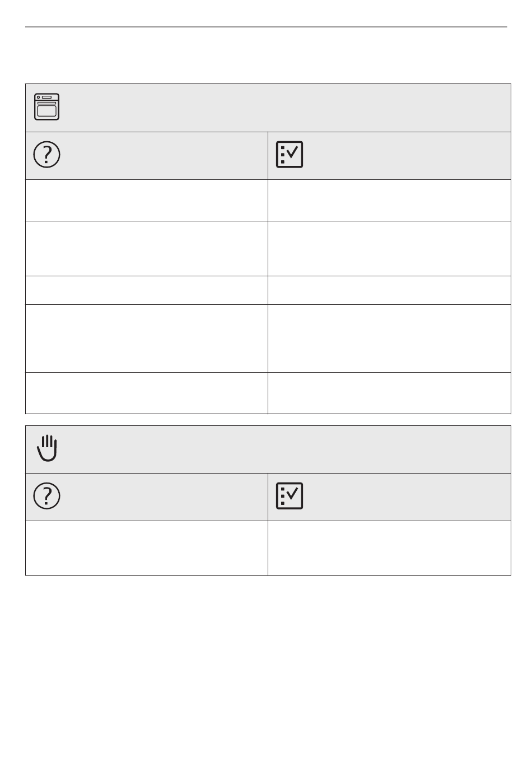This screenshot has width=532, height=770.
Task: Select the checklist icon in the hand table
Action: 290,496
